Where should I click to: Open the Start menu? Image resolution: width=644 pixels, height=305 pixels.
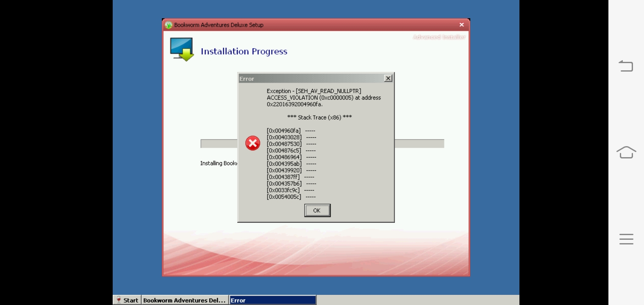tap(127, 300)
